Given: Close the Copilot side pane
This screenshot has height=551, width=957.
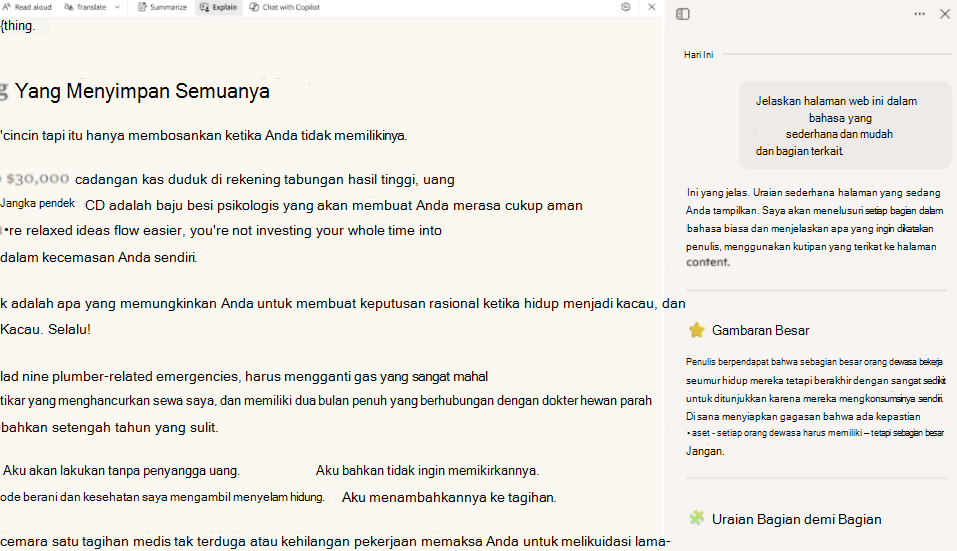Looking at the screenshot, I should (945, 14).
